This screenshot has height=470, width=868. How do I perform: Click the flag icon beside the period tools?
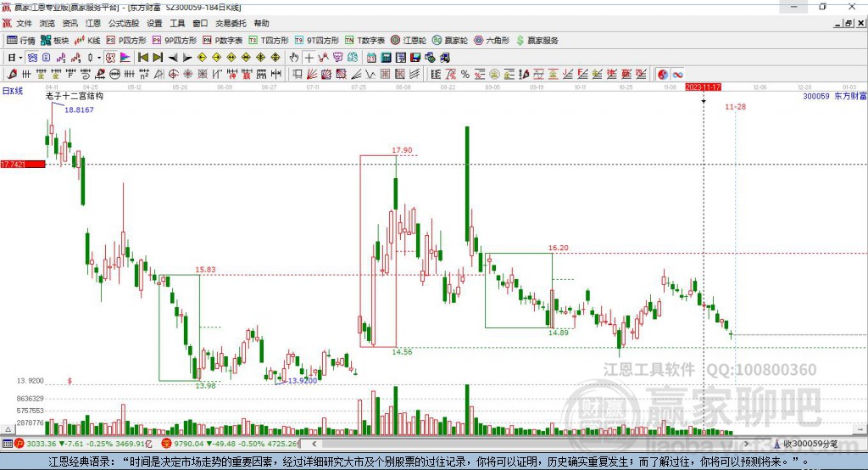point(125,58)
